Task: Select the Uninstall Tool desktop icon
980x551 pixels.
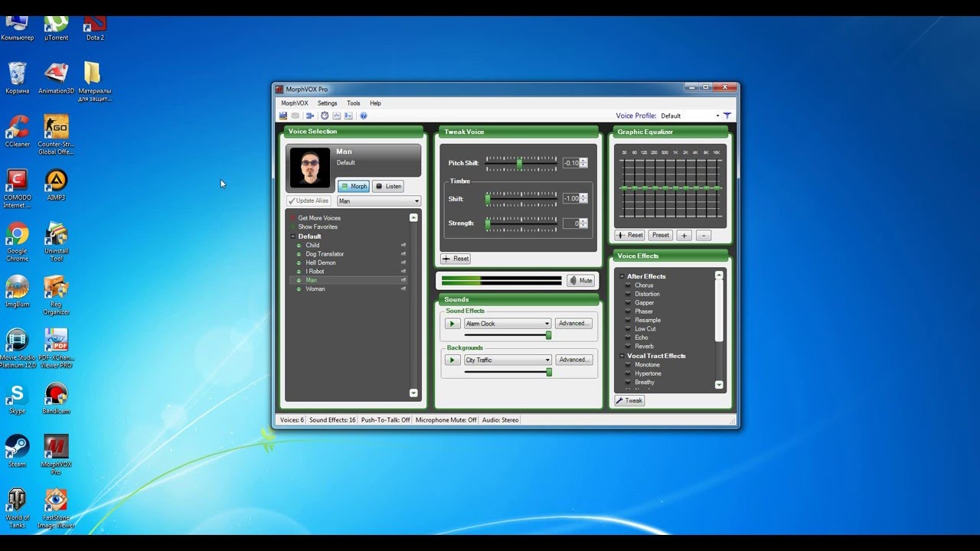Action: tap(56, 242)
